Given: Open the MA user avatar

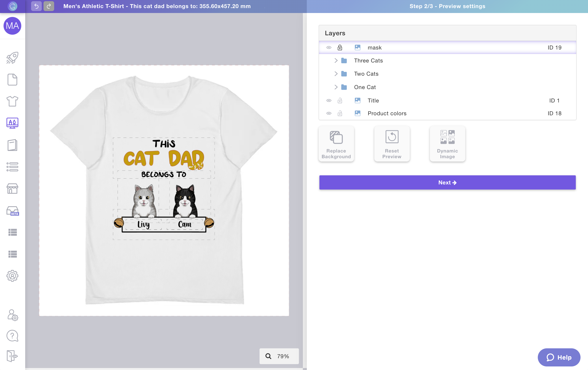Looking at the screenshot, I should (12, 26).
